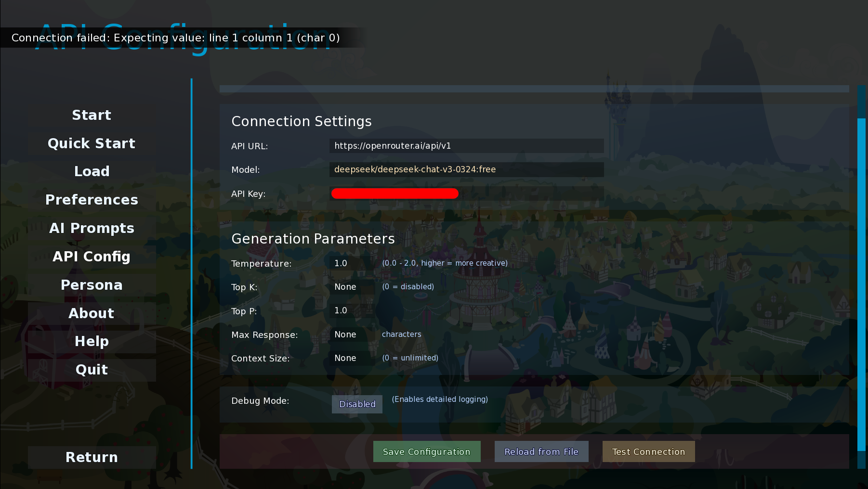Select API Config in the sidebar
This screenshot has width=868, height=489.
(92, 257)
